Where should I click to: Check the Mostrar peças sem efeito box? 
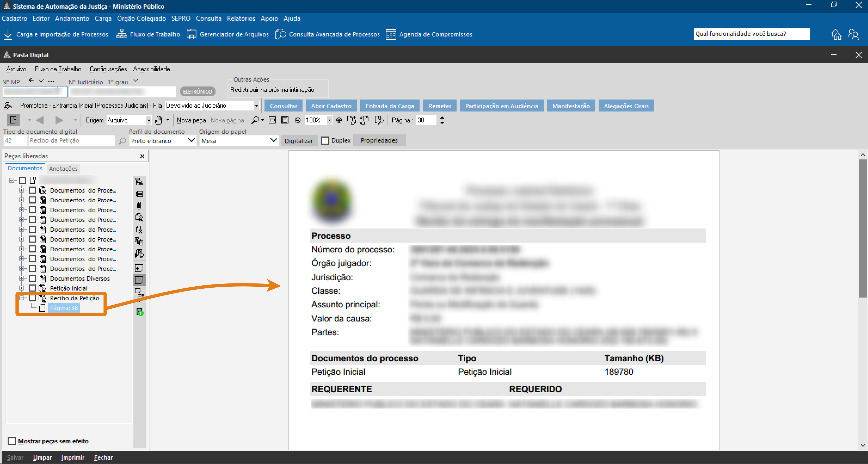pyautogui.click(x=12, y=441)
